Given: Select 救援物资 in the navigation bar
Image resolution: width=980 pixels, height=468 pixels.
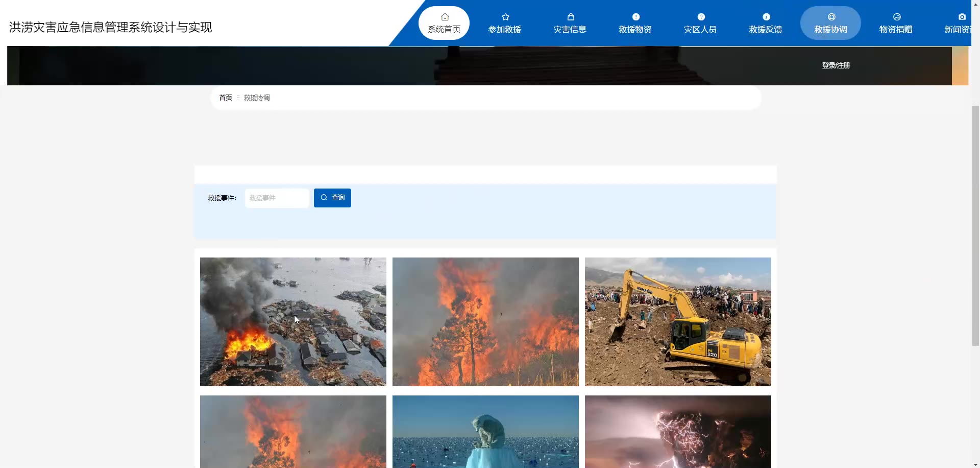Looking at the screenshot, I should pos(635,23).
